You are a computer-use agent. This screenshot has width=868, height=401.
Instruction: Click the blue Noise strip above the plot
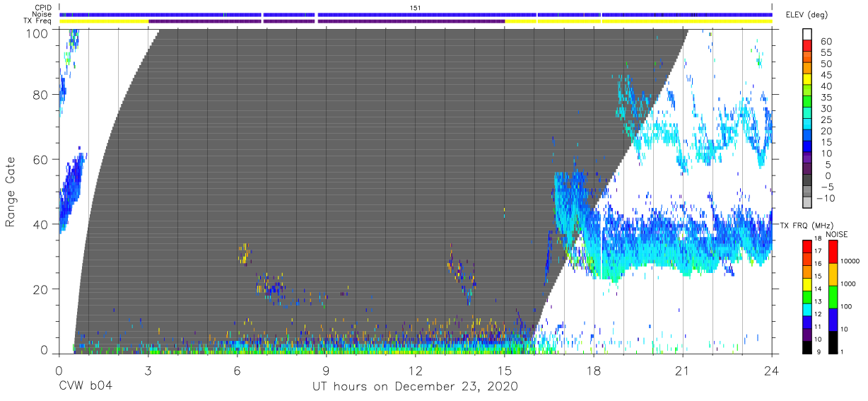point(416,14)
